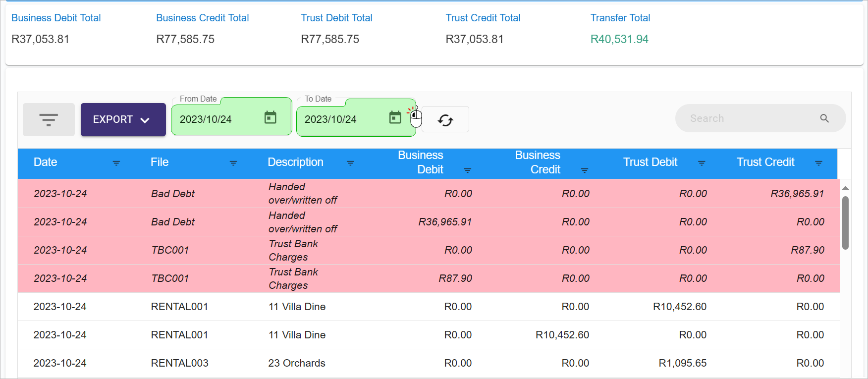
Task: Open the EXPORT dropdown
Action: 123,119
